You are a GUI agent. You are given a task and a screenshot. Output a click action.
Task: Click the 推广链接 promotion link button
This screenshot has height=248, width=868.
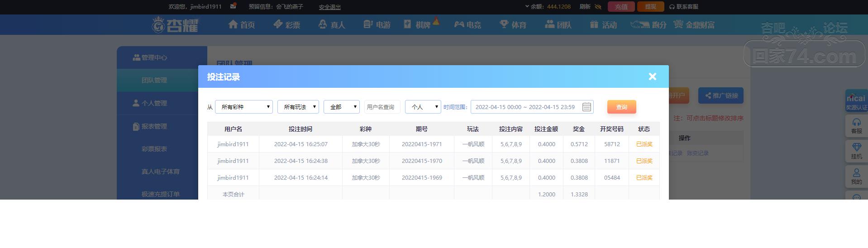[x=721, y=95]
